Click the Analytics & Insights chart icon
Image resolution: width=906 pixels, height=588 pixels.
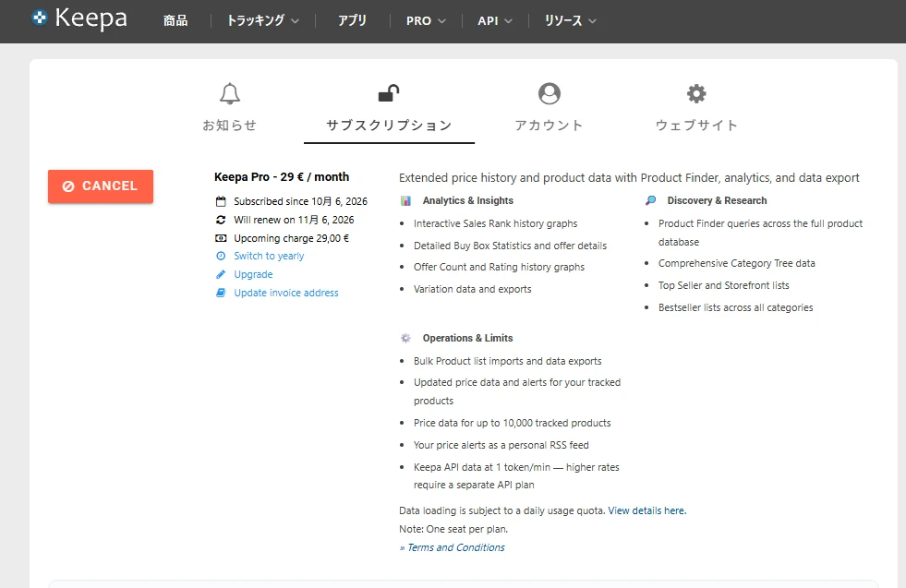click(x=405, y=200)
